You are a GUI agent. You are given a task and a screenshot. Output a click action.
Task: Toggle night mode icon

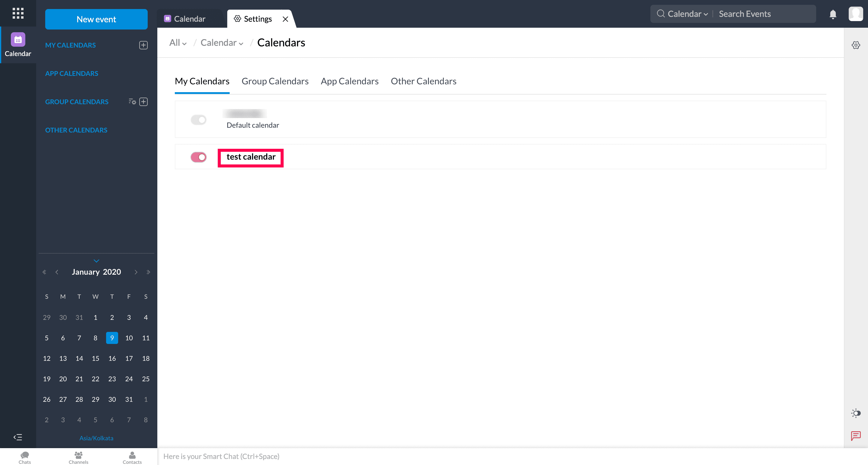coord(856,413)
